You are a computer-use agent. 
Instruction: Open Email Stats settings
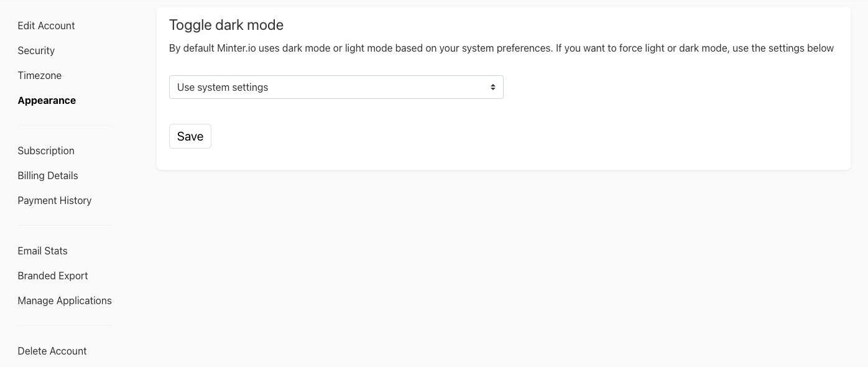42,251
